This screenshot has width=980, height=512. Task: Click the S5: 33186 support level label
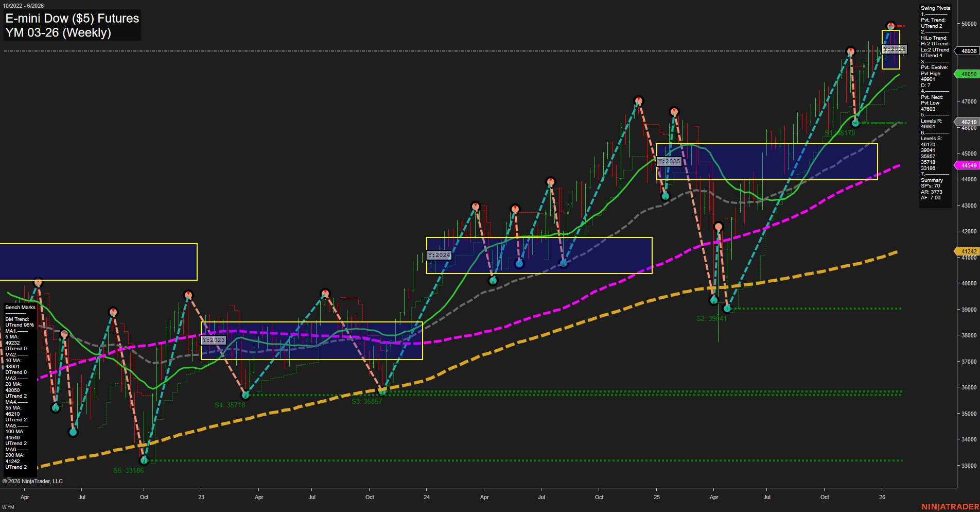point(129,470)
